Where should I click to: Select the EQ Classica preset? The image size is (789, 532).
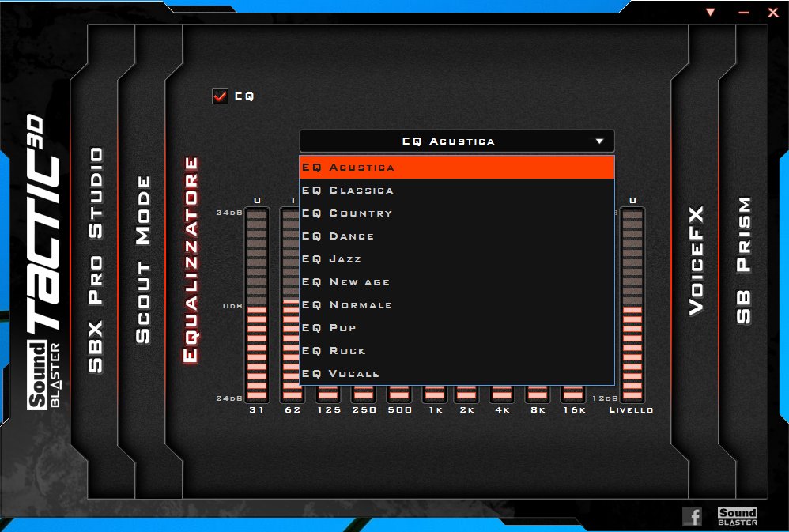pyautogui.click(x=457, y=191)
